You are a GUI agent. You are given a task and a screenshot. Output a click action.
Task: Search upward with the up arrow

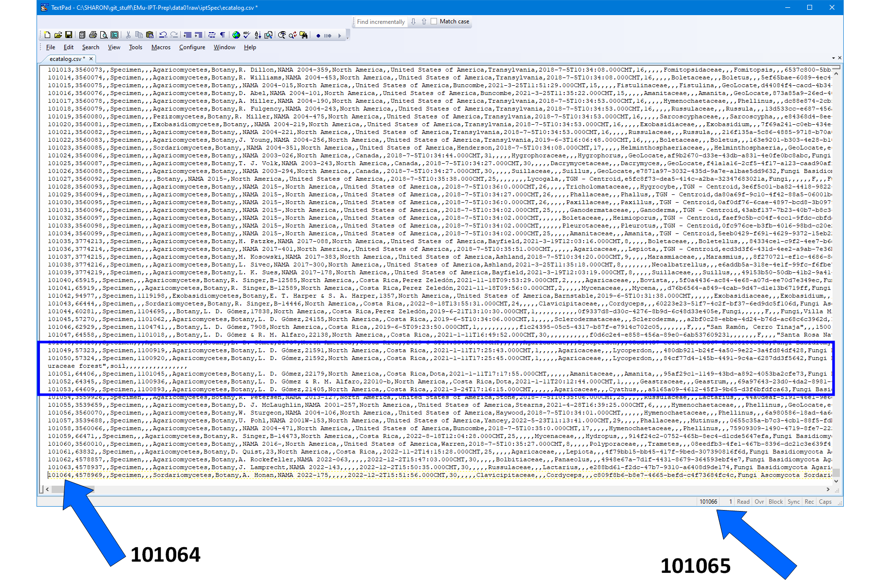coord(423,21)
